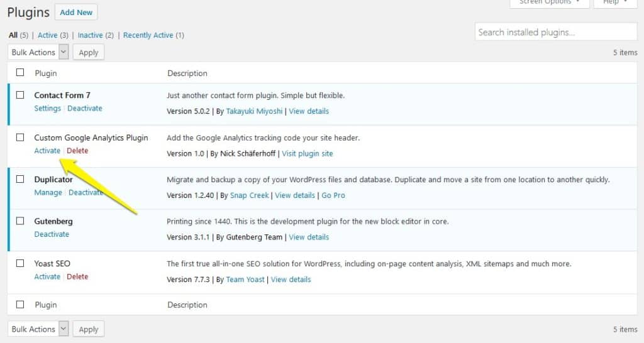This screenshot has height=343, width=644.
Task: View details for Yoast SEO
Action: tap(291, 280)
